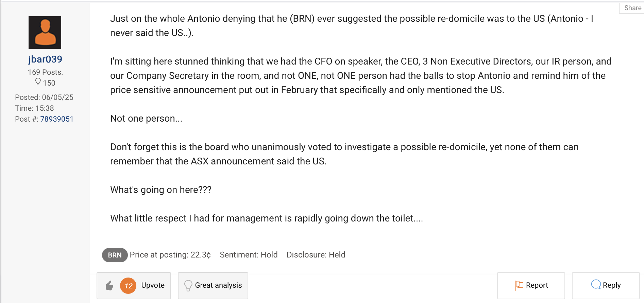Viewport: 644px width, 303px height.
Task: Click the lightbulb icon in Great analysis
Action: coord(188,286)
